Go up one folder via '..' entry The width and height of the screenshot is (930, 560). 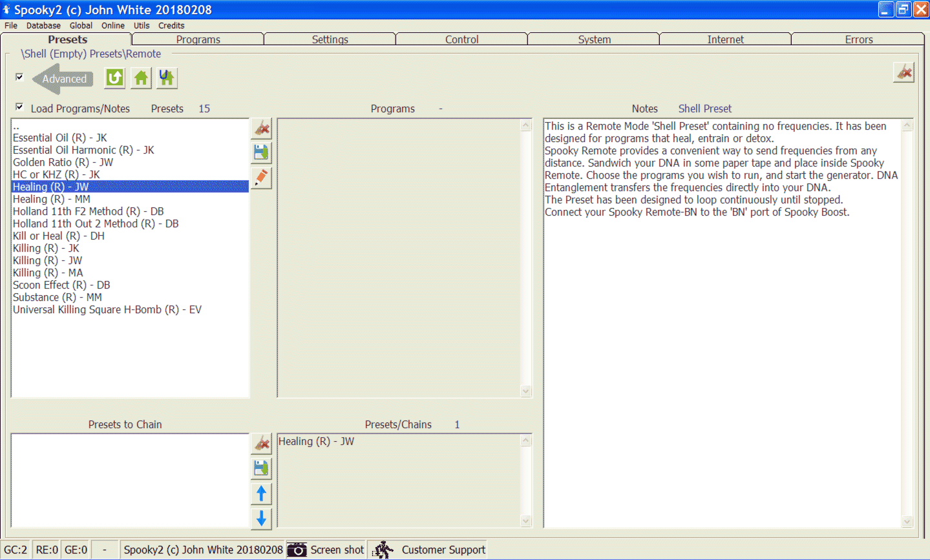[16, 127]
